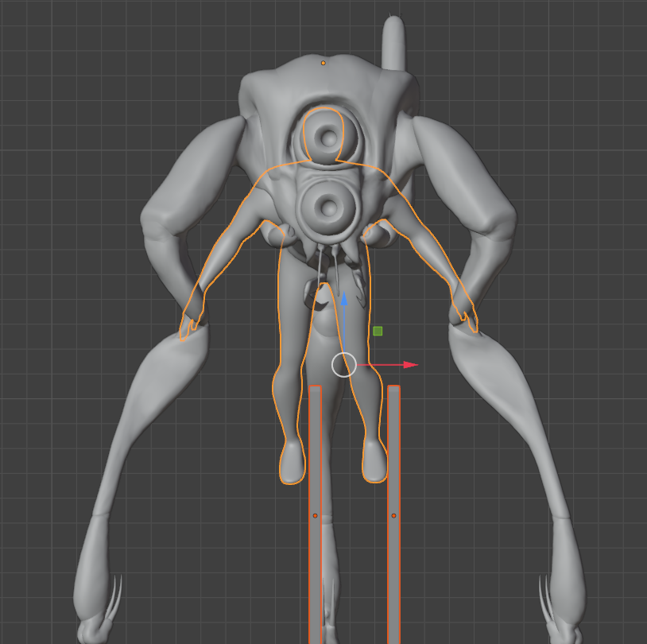Select the right orange-outlined vertical pillar object
Screen dimensions: 647x644
pyautogui.click(x=393, y=514)
